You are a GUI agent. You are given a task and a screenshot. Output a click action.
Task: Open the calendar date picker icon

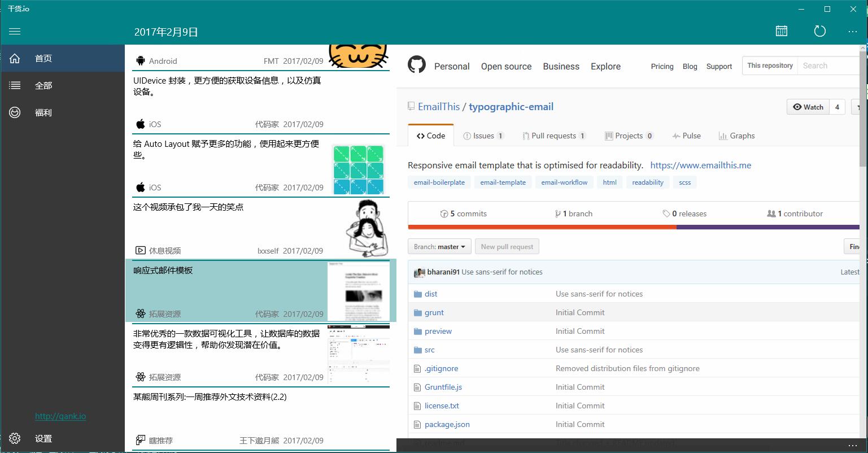[782, 31]
